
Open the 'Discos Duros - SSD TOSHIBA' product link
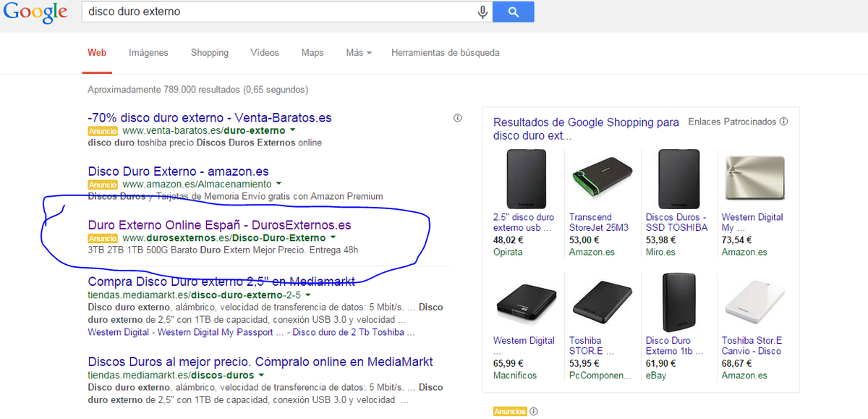click(x=677, y=222)
